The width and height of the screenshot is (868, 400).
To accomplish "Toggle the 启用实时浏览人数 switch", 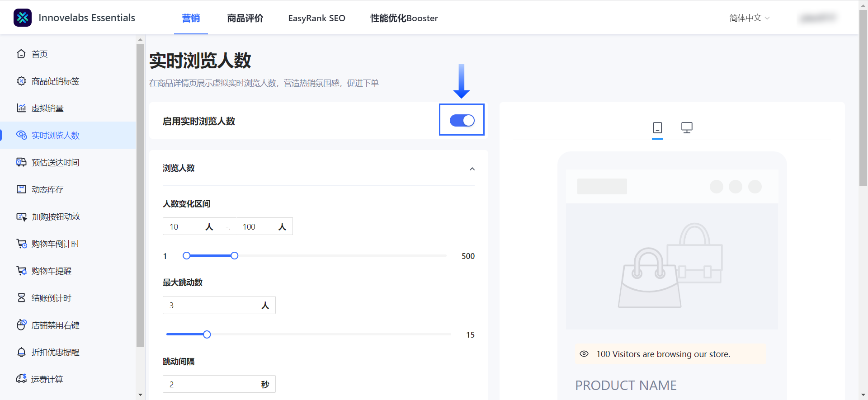I will tap(462, 121).
